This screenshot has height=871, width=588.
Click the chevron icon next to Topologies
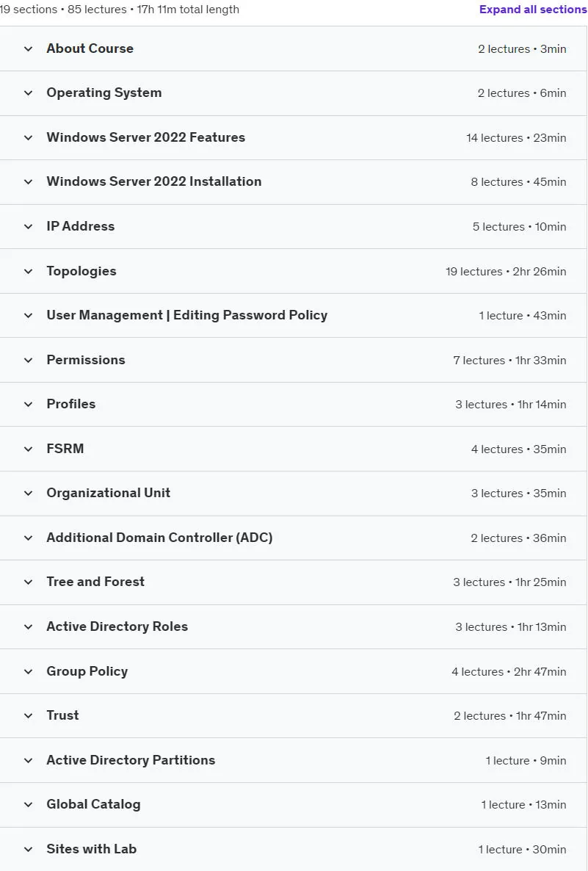point(29,272)
